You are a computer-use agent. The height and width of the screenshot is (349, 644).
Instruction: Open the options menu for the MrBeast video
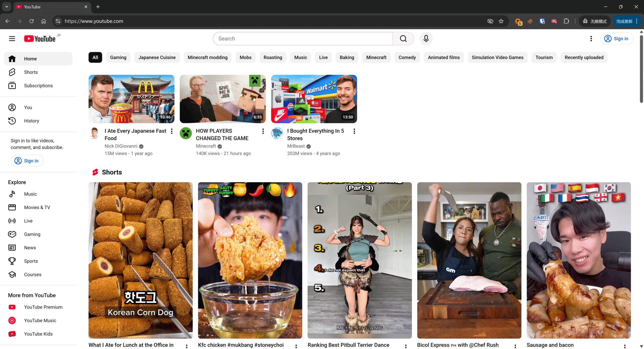(x=354, y=131)
